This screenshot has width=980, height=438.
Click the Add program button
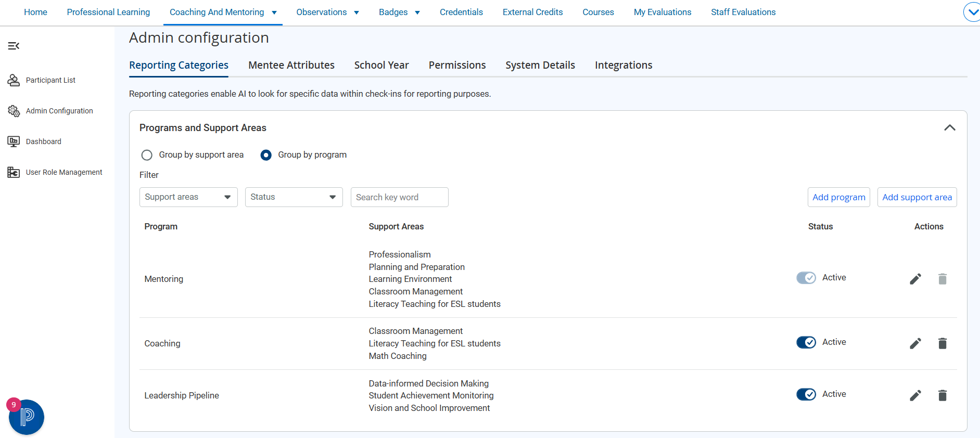[x=839, y=197]
